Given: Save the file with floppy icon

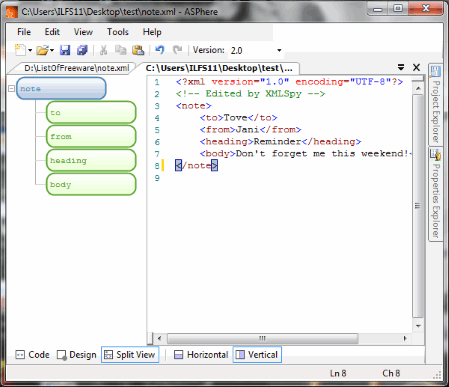Looking at the screenshot, I should [65, 50].
